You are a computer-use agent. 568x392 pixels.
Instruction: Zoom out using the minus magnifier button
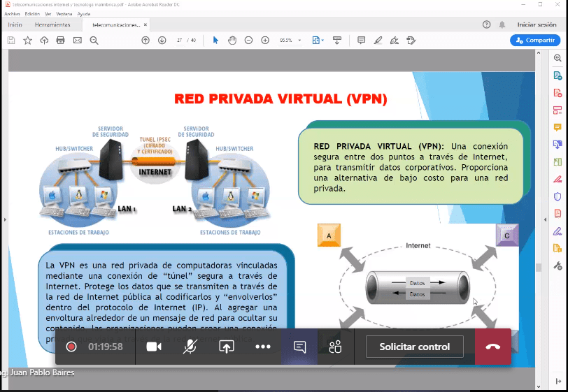click(248, 41)
